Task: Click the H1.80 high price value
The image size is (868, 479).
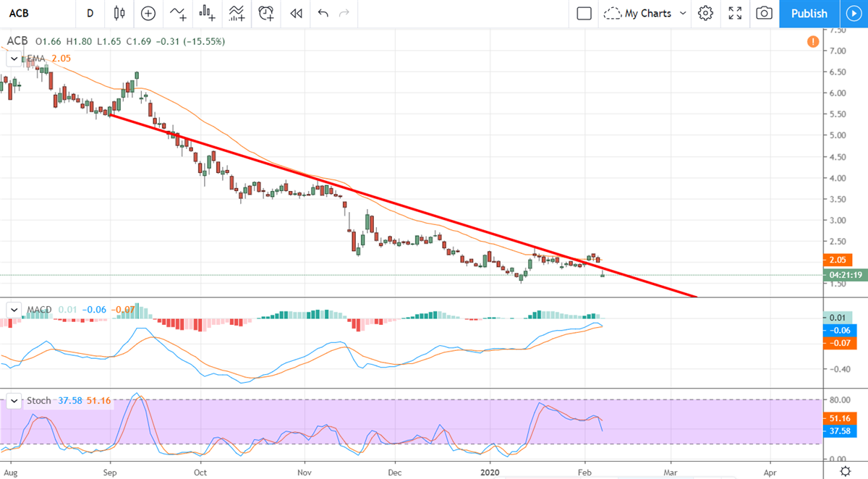Action: (79, 41)
